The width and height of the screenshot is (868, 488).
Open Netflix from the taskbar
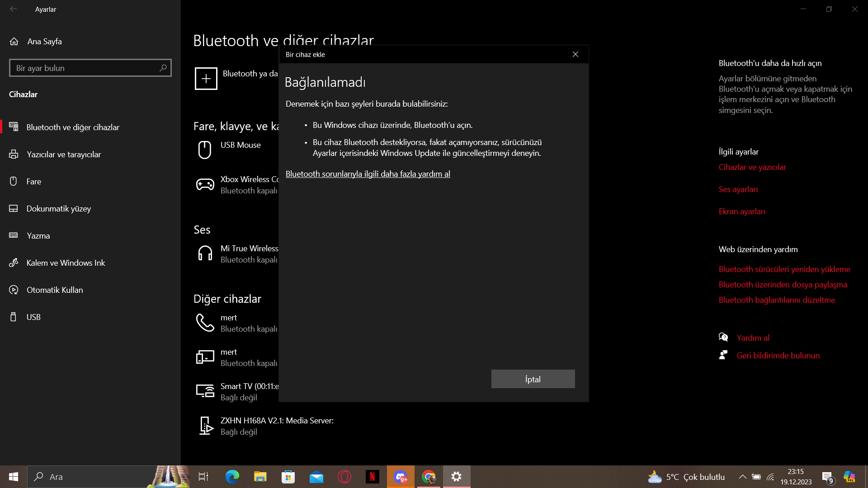point(373,477)
